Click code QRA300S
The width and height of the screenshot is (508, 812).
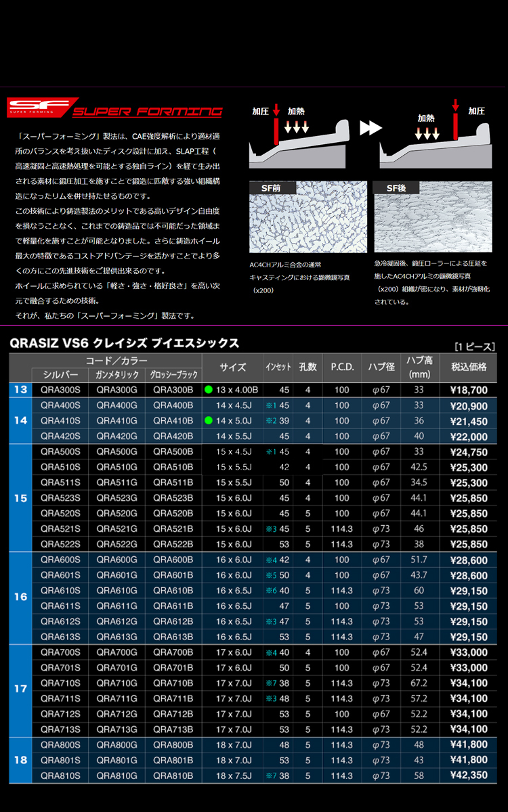tap(60, 390)
